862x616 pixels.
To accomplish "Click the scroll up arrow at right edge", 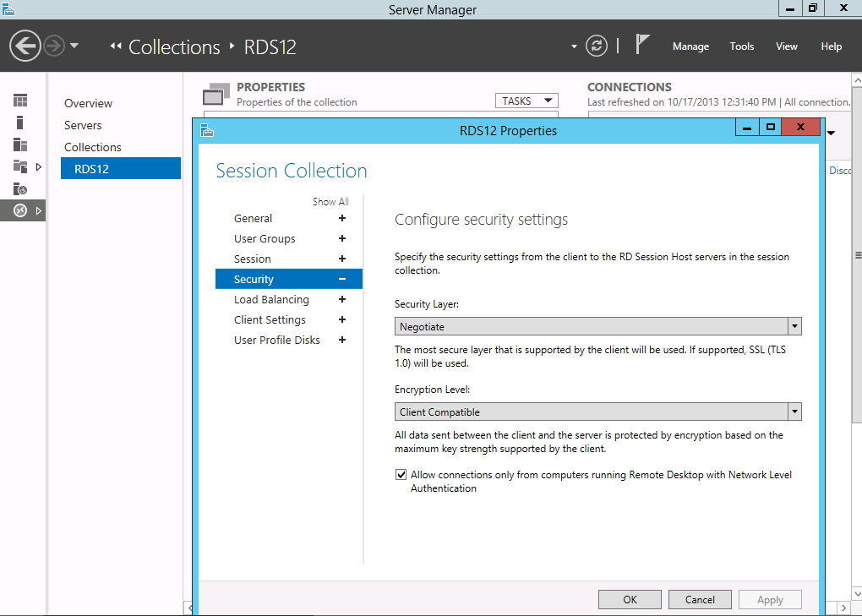I will point(857,80).
